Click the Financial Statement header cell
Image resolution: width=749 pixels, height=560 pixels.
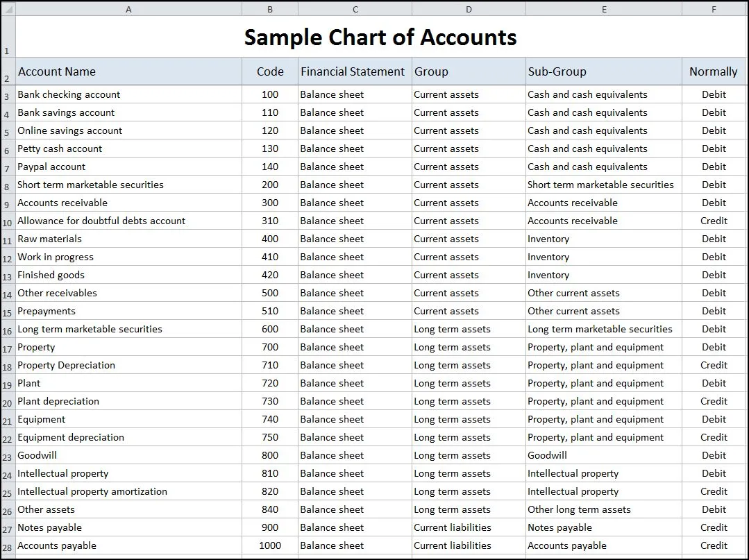[x=354, y=71]
